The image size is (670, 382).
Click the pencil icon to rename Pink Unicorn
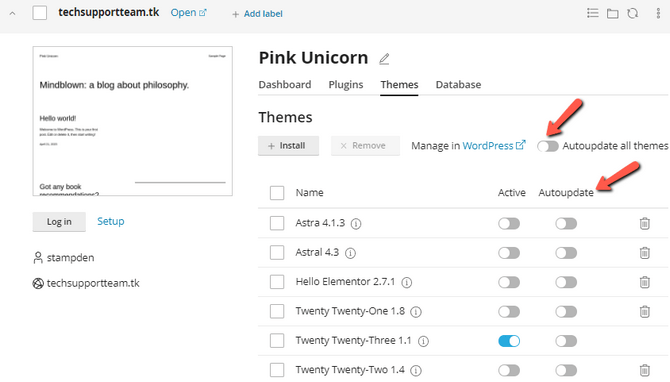point(384,59)
